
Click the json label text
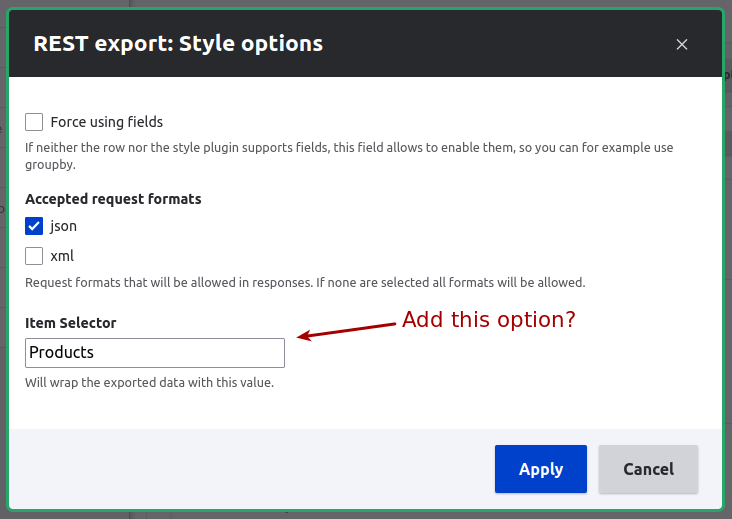pyautogui.click(x=63, y=226)
